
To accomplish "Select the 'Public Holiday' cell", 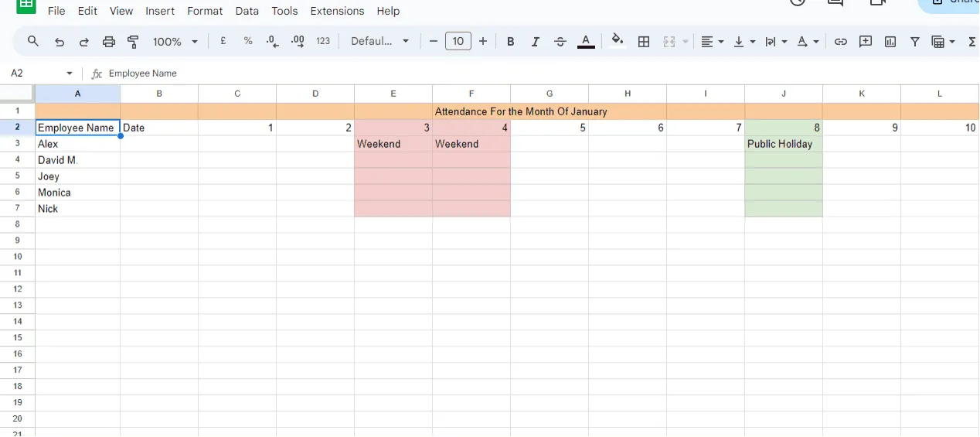I will click(x=784, y=144).
